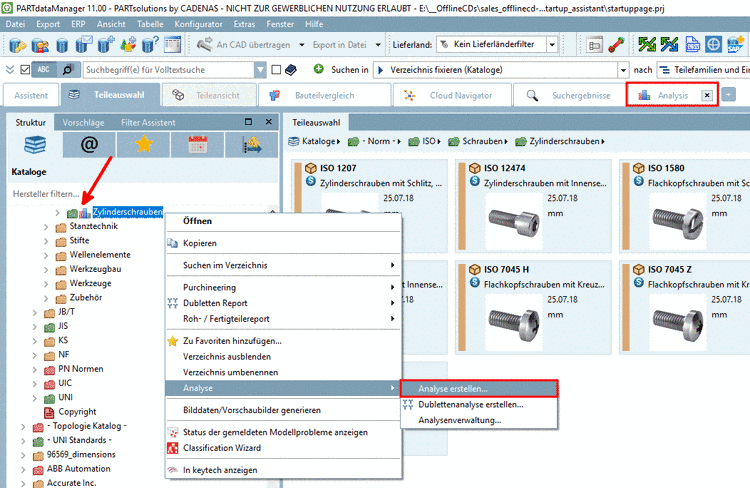Click Analyse erstellen submenu item
750x488 pixels.
(x=479, y=388)
